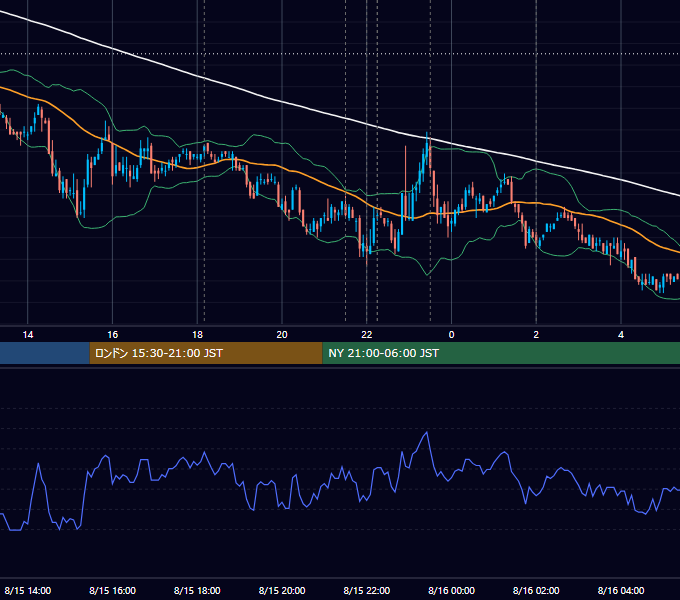This screenshot has height=600, width=680.
Task: Click the NY 21:00-06:00 JST session bar
Action: pos(501,353)
